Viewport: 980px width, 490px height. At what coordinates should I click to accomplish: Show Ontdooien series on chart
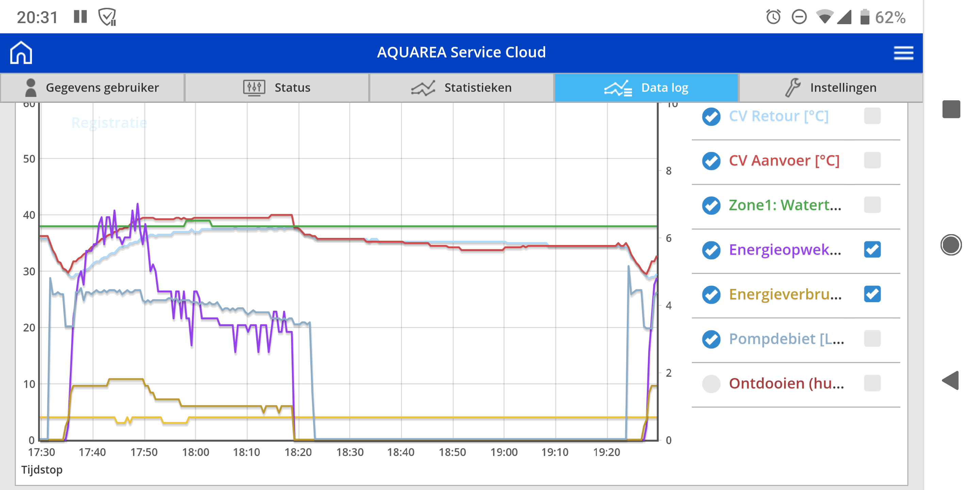point(711,383)
